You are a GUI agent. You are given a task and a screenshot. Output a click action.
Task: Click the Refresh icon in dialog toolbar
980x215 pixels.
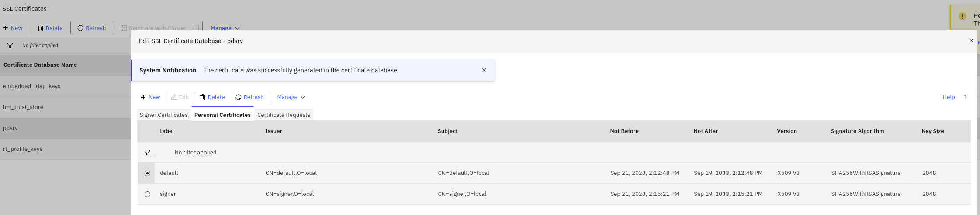(x=239, y=97)
